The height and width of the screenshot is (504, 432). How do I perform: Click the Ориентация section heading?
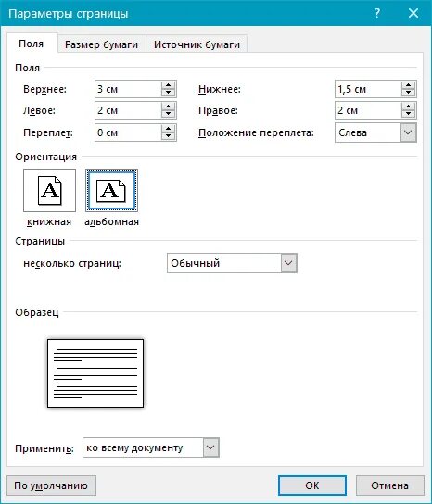click(x=46, y=157)
